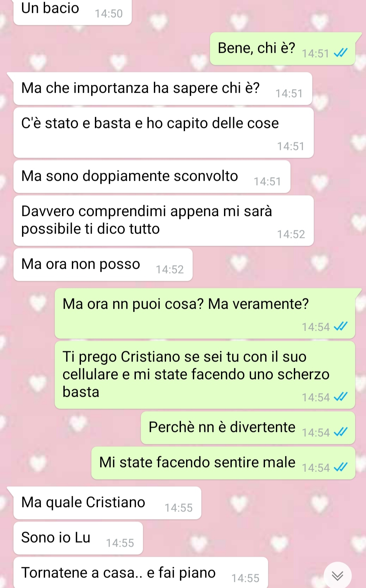Image resolution: width=366 pixels, height=588 pixels.
Task: Tap the 'Ma quale Cristiano' received message
Action: pos(107,503)
